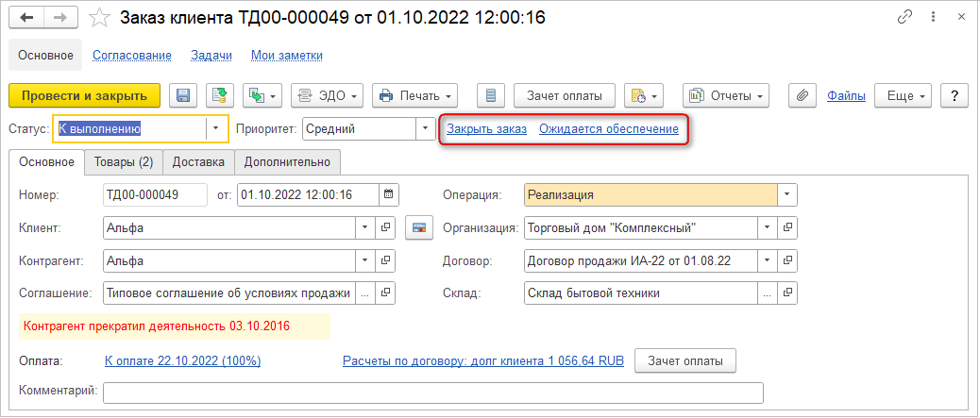Select the inner Основное tab
The image size is (980, 418).
[46, 162]
